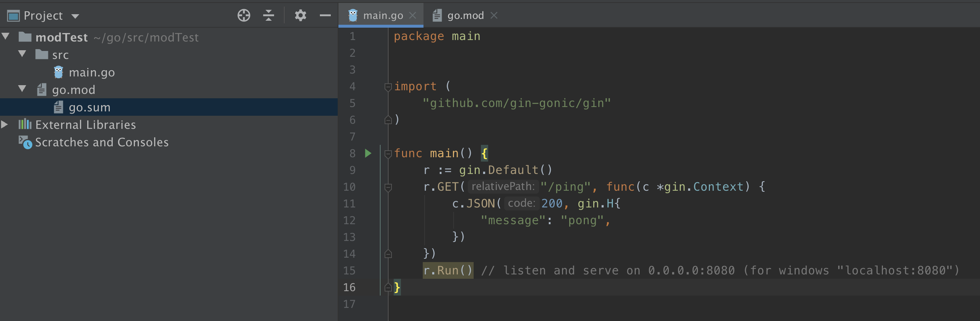Click gin.H on line 11

point(595,204)
